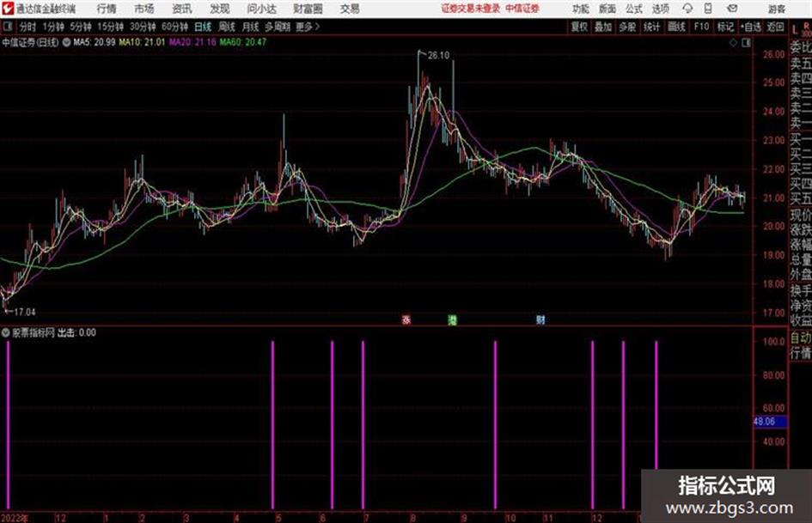
Task: Open the customer service headset icon
Action: [x=687, y=9]
